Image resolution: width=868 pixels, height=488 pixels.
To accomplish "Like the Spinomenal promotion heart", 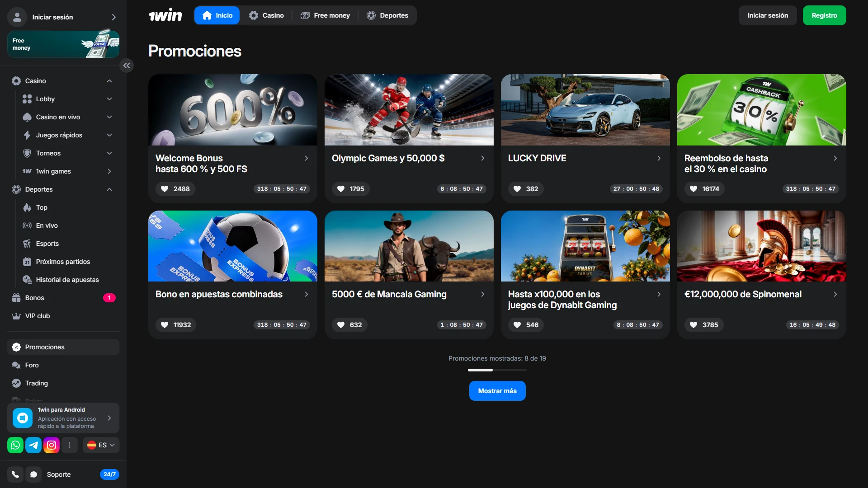I will (693, 325).
